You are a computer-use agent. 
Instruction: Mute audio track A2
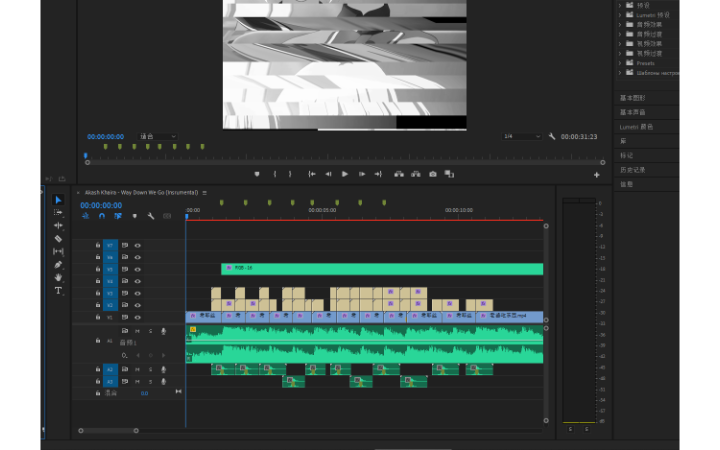coord(137,369)
